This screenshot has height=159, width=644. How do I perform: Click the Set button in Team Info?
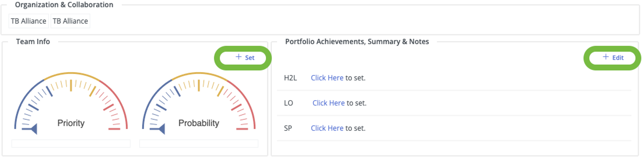click(243, 58)
